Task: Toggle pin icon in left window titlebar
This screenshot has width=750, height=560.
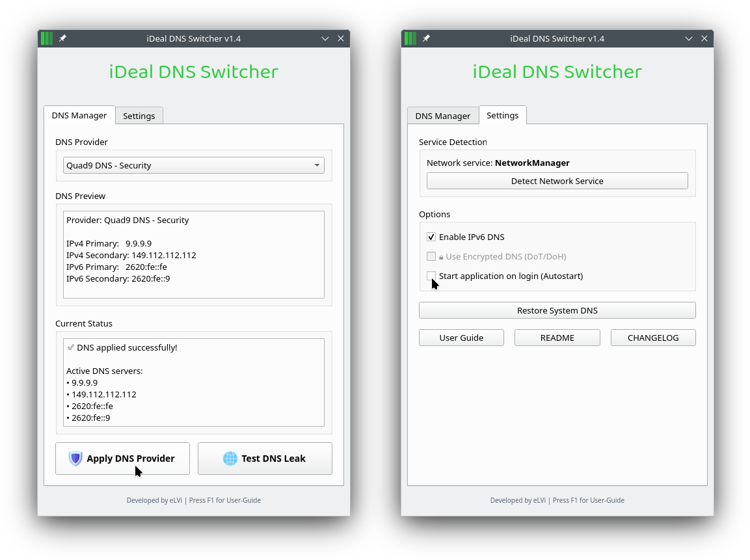Action: pos(62,38)
